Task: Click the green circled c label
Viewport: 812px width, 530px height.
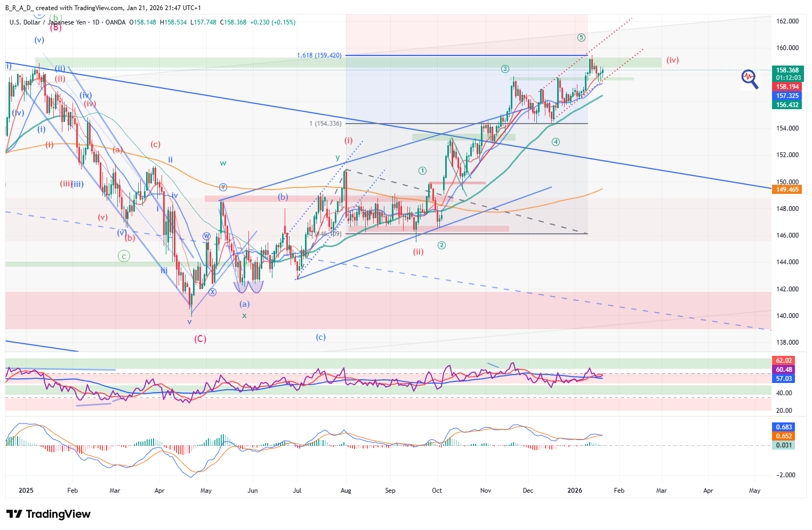Action: point(124,256)
